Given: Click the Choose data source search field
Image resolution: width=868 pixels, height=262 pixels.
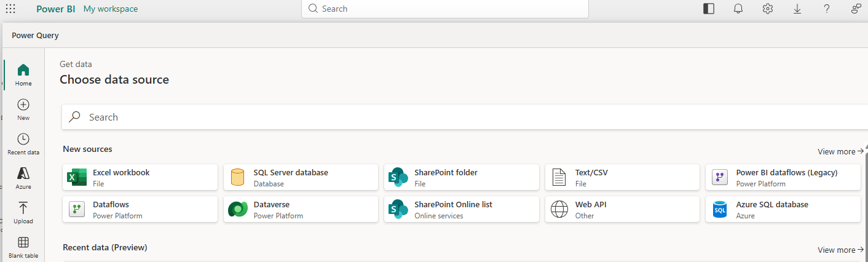Looking at the screenshot, I should [465, 117].
